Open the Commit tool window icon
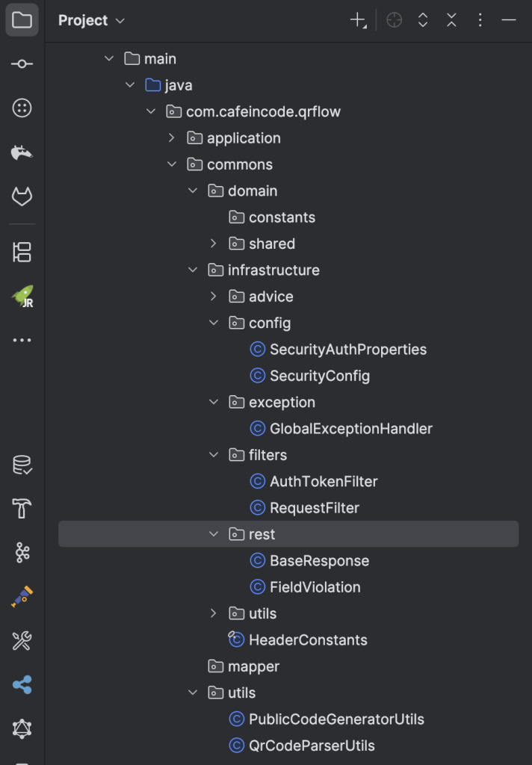 point(22,64)
